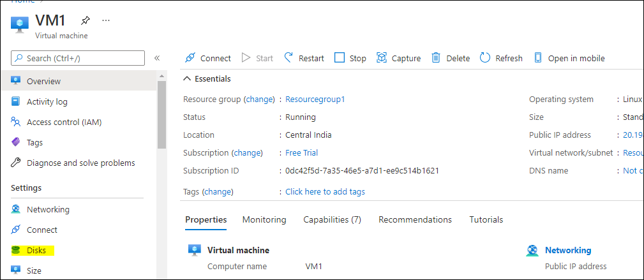Viewport: 644px width, 280px height.
Task: Click change link next to Tags
Action: click(x=218, y=192)
